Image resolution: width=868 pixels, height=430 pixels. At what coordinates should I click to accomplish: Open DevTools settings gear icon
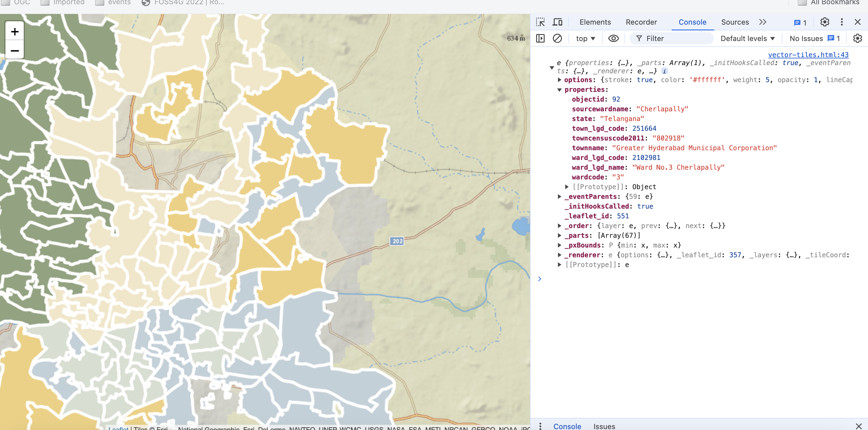824,22
